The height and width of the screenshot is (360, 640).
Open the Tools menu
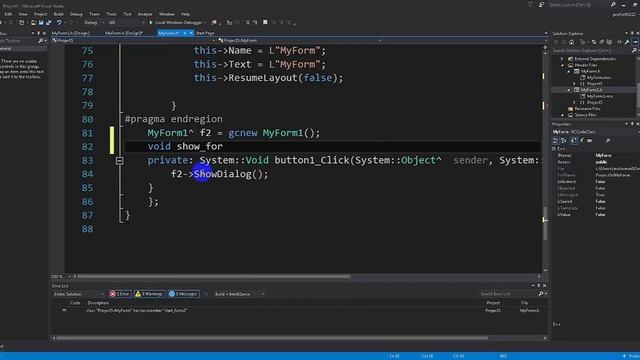coord(111,14)
